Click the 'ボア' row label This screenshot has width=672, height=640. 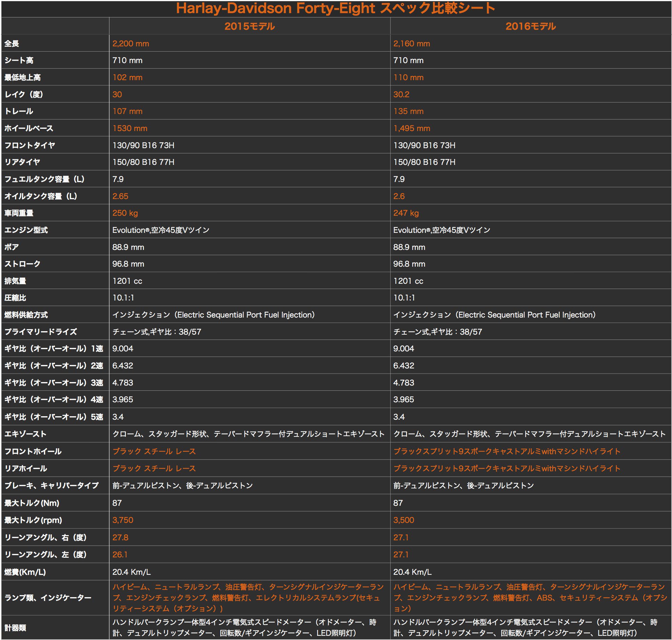point(12,247)
